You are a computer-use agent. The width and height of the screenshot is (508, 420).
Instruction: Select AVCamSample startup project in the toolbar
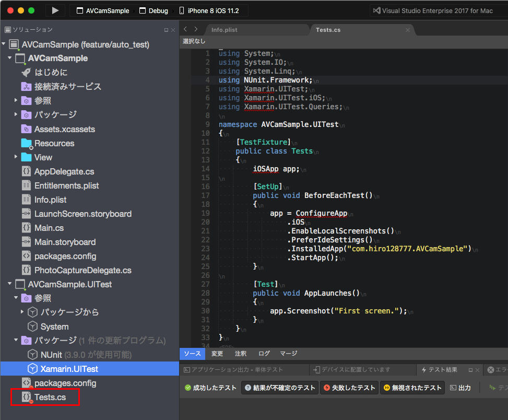tap(103, 10)
